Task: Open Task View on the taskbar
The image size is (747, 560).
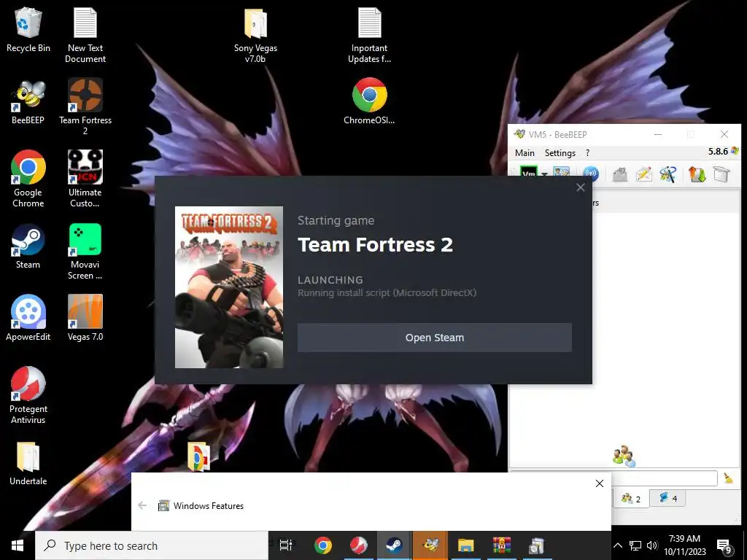Action: click(286, 545)
